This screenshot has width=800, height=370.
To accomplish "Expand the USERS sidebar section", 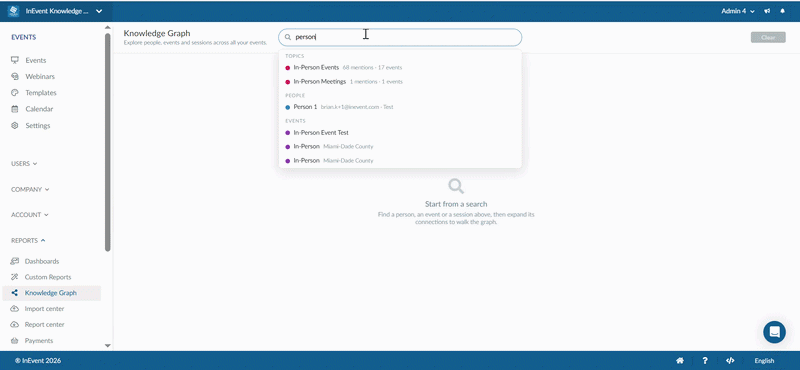I will [24, 164].
